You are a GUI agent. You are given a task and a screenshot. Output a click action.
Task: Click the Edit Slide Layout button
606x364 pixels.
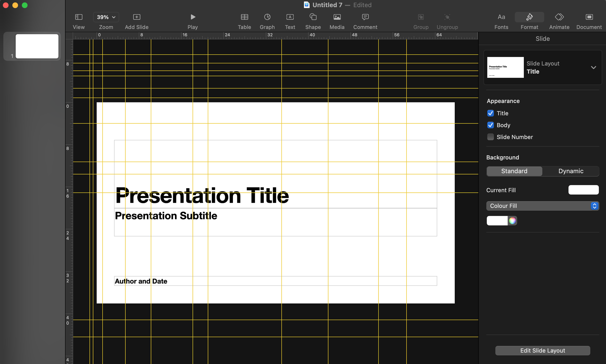tap(542, 350)
